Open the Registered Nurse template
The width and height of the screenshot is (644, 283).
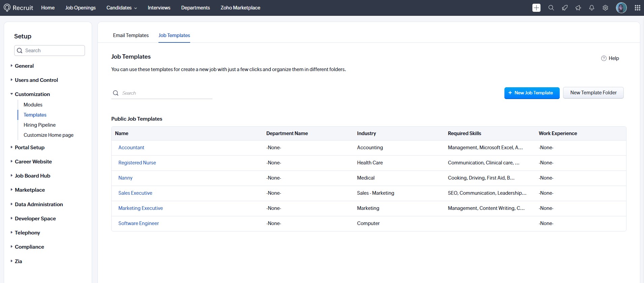pos(137,163)
